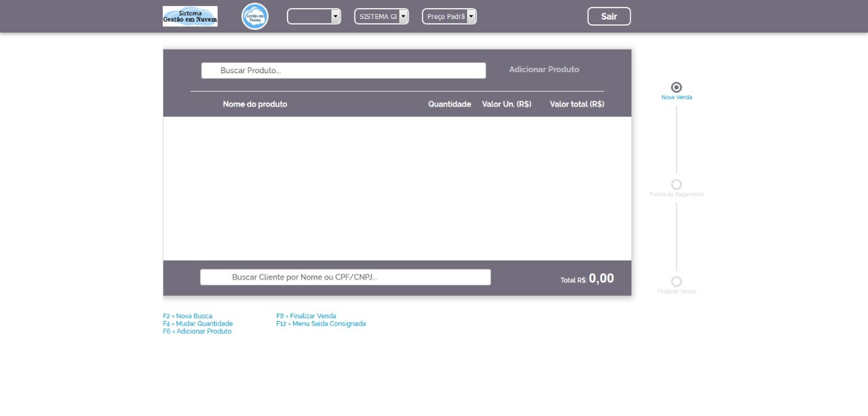Click the F4 = Mudar Quantidade shortcut text
Screen dimensions: 868x416
pos(197,324)
